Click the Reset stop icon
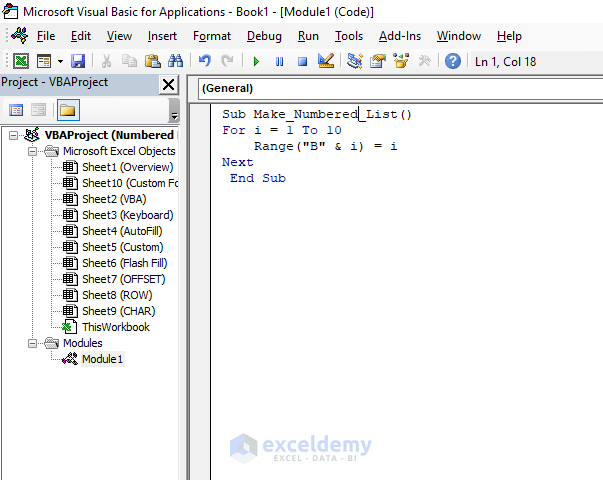The width and height of the screenshot is (603, 480). (x=303, y=62)
